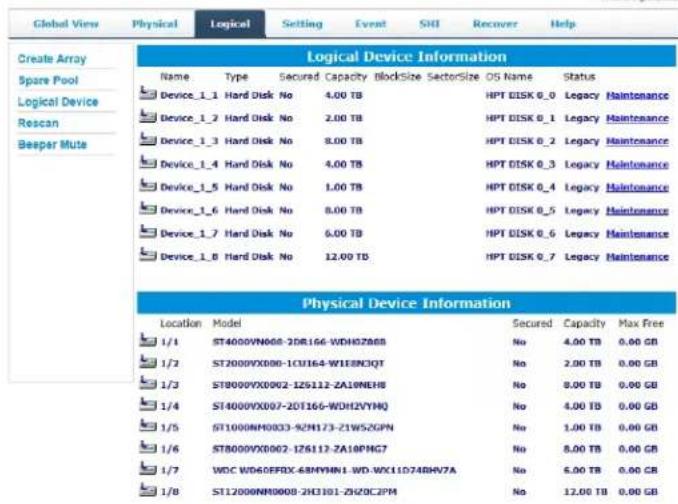Open the Recover tab

coord(495,24)
